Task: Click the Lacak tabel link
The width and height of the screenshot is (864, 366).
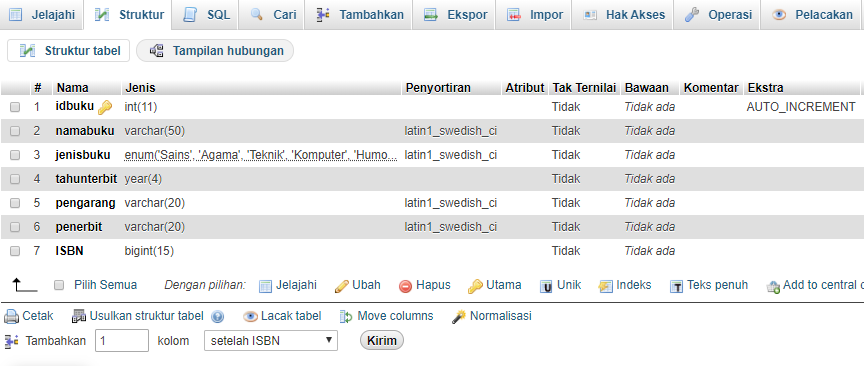Action: [x=282, y=316]
